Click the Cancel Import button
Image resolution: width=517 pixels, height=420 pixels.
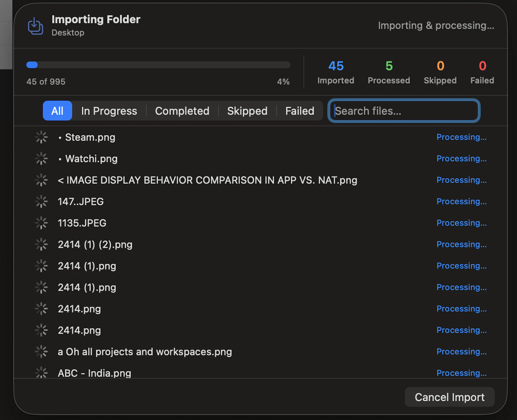click(x=449, y=397)
